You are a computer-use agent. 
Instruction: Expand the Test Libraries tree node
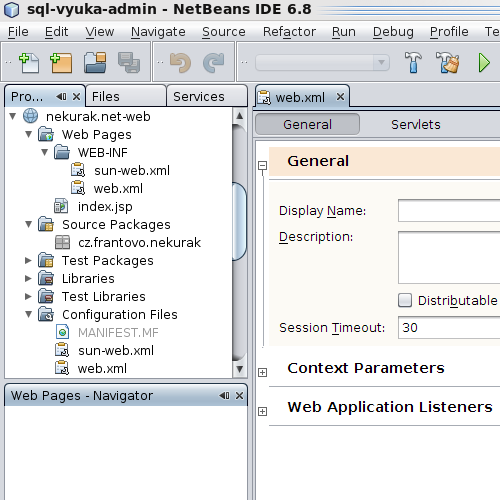click(28, 296)
